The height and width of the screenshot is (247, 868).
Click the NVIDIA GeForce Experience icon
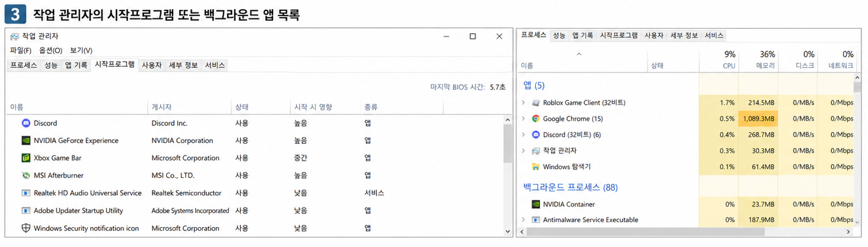(26, 140)
